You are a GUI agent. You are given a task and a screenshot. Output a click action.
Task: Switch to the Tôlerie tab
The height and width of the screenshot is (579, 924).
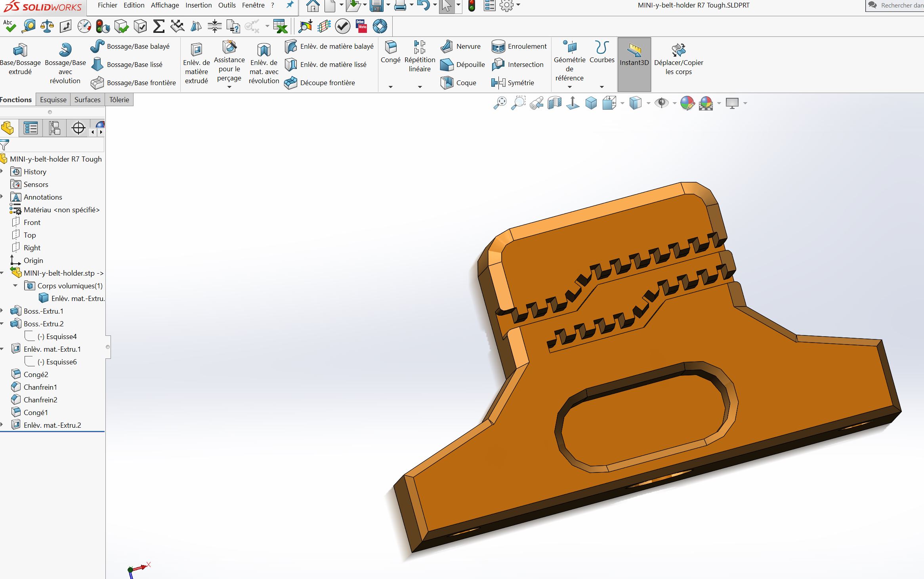119,100
